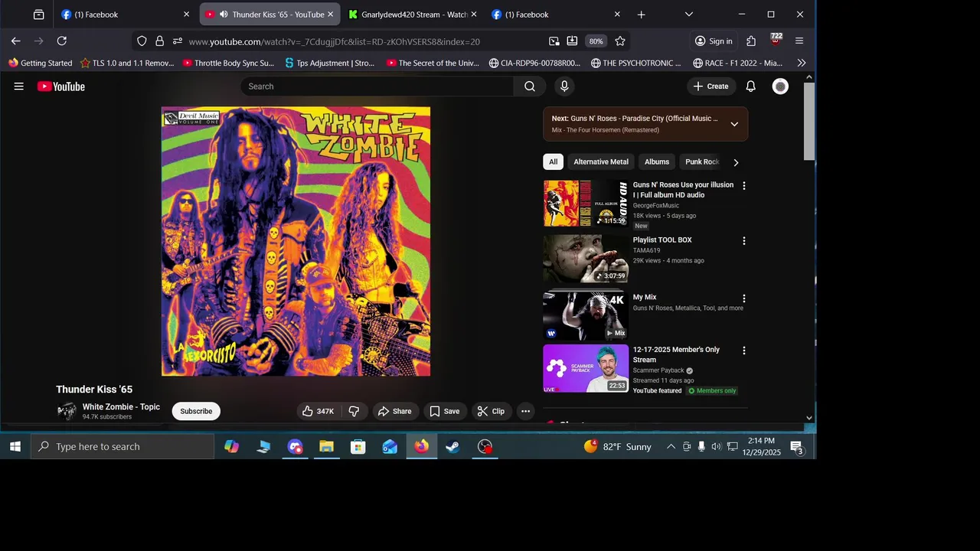Click the 80% zoom level indicator
This screenshot has height=551, width=980.
coord(596,41)
